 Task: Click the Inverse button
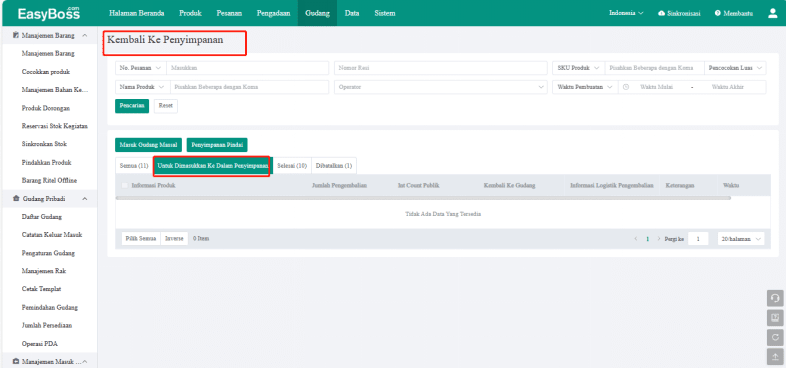(x=174, y=239)
